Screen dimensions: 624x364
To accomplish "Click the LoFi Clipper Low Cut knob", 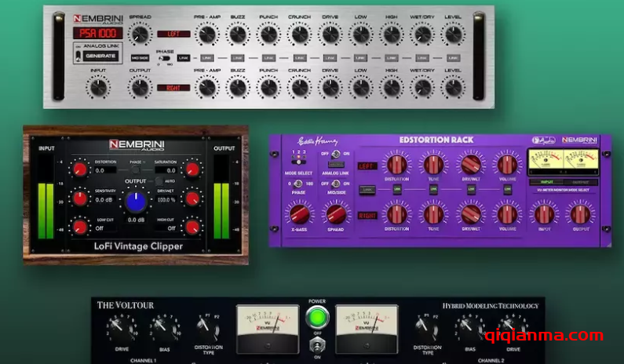I will click(x=79, y=227).
